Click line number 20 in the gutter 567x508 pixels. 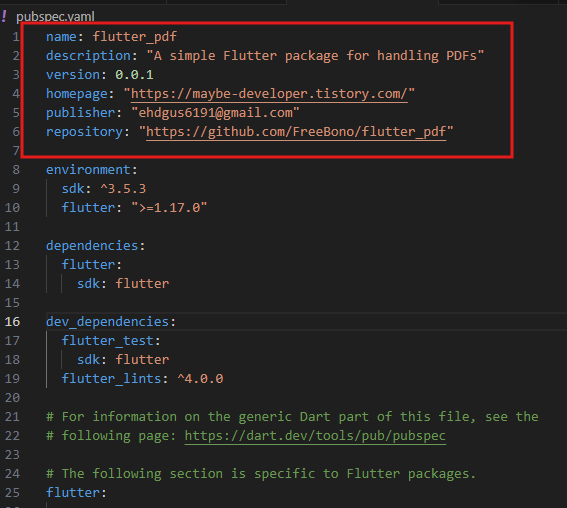click(12, 398)
